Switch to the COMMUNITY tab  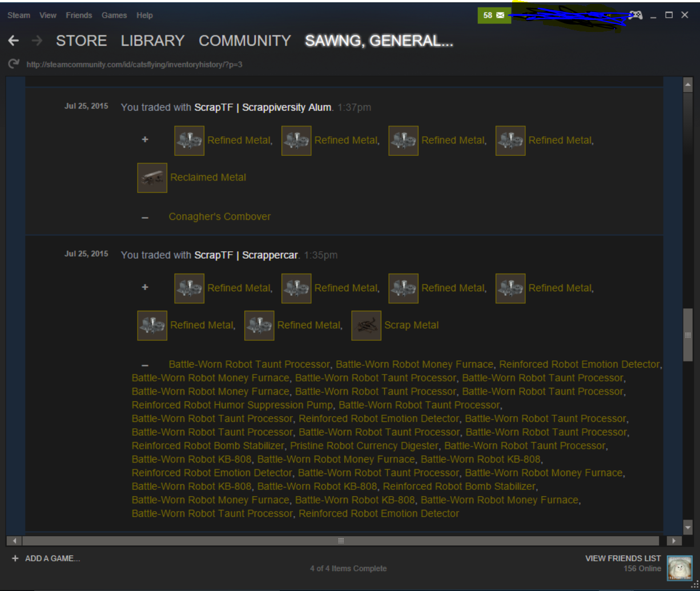[x=244, y=41]
